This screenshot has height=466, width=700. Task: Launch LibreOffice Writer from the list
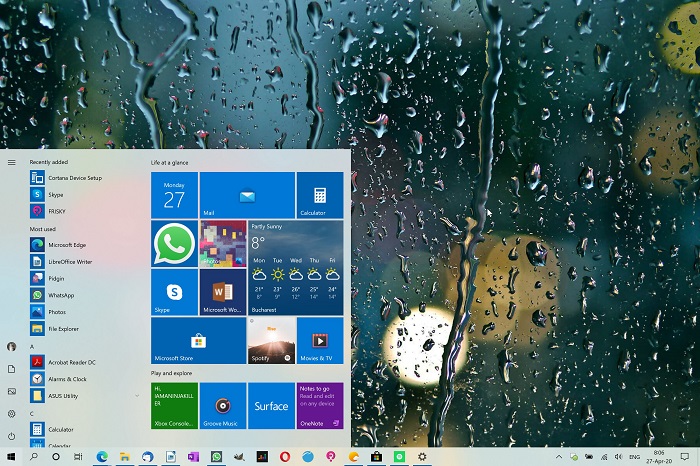(85, 262)
